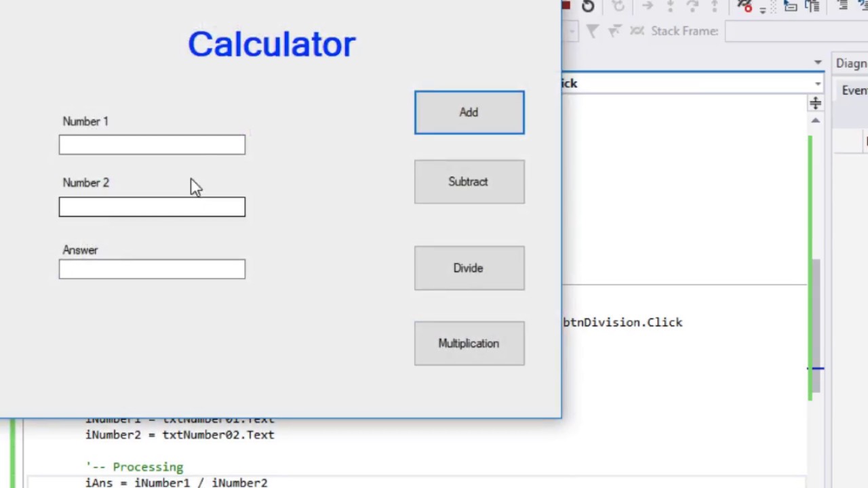This screenshot has width=868, height=488.
Task: Click 'btnDivision.Click' in the code editor
Action: 623,323
